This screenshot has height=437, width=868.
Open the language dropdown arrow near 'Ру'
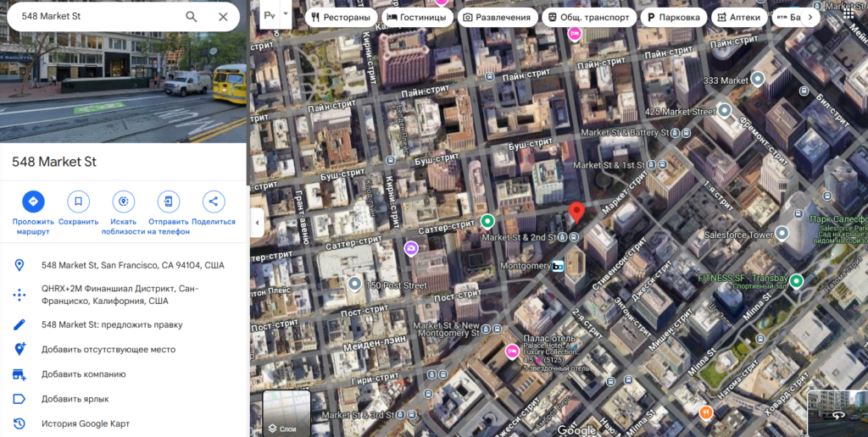tap(286, 14)
